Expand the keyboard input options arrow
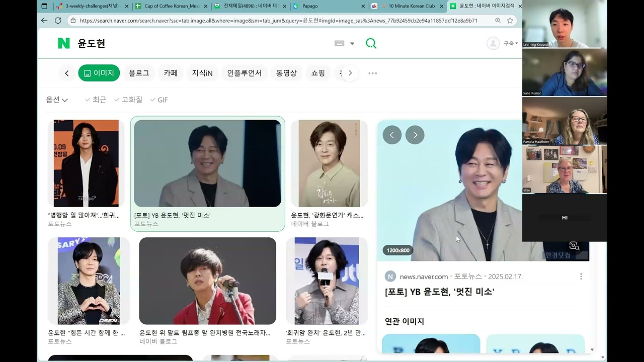The image size is (644, 362). click(352, 44)
